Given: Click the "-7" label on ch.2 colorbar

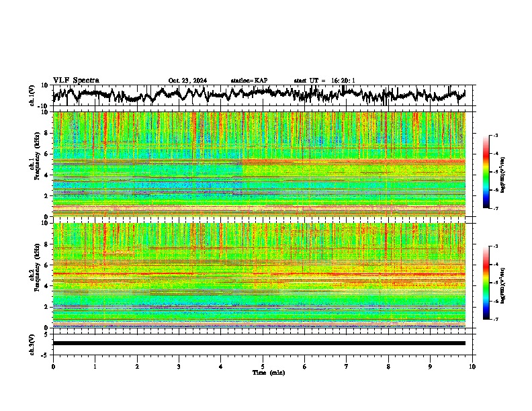Looking at the screenshot, I should (x=495, y=320).
